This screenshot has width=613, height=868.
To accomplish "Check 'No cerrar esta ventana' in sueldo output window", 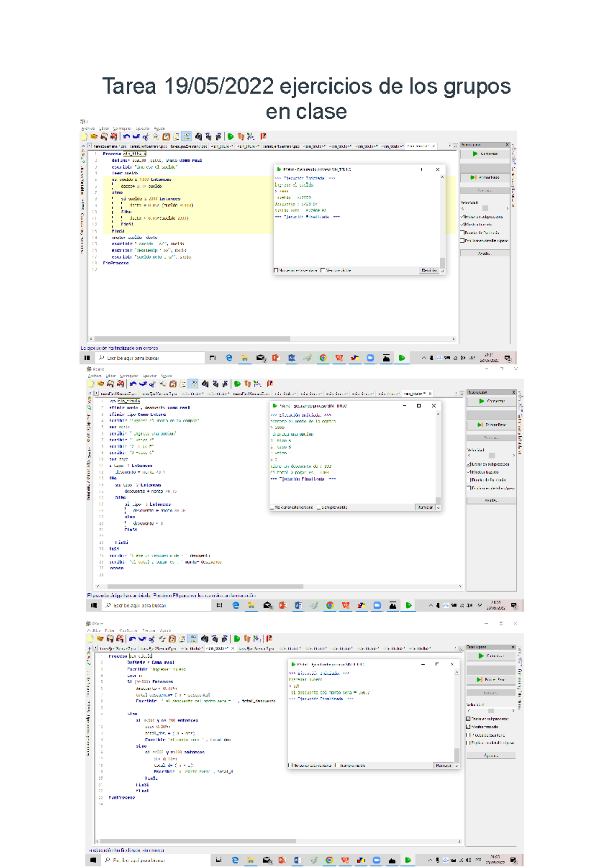I will tap(276, 270).
